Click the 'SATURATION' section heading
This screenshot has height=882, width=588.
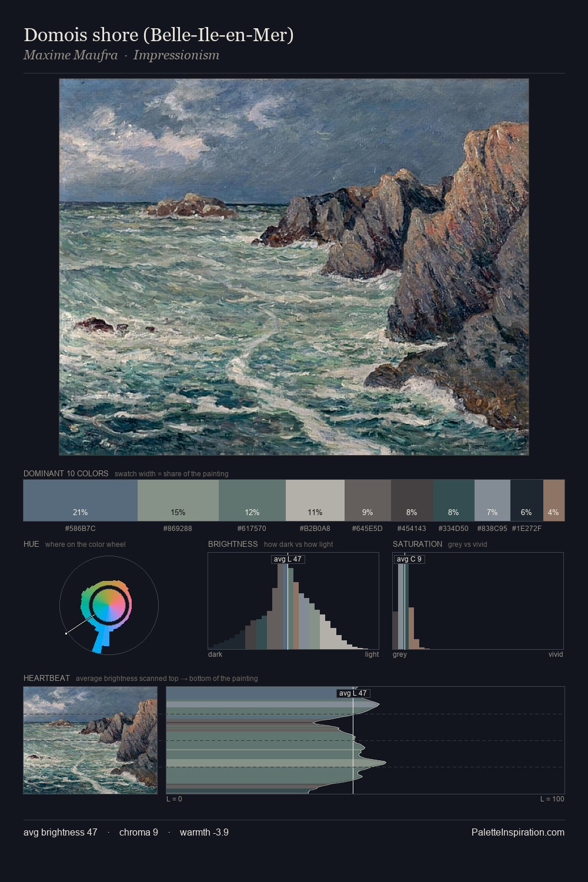tap(417, 544)
